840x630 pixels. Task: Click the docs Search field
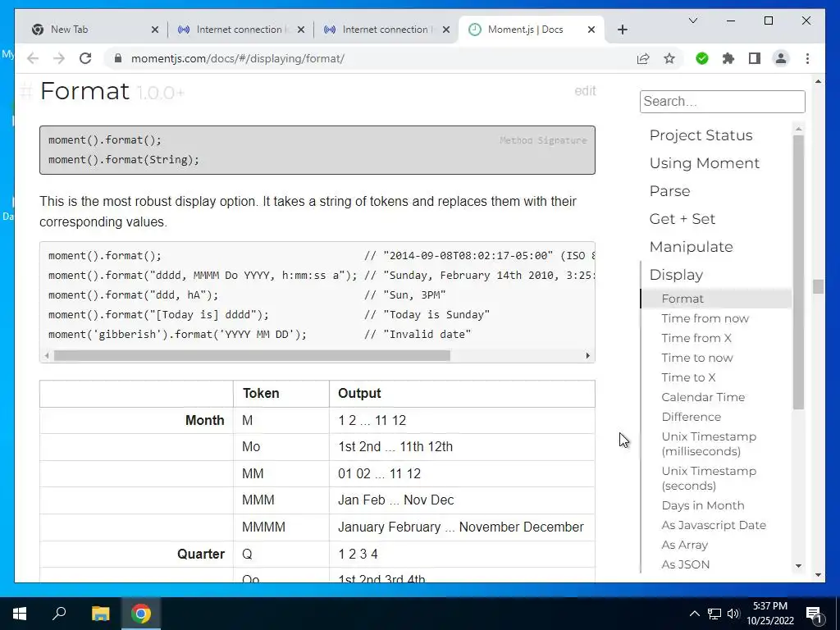(x=722, y=101)
